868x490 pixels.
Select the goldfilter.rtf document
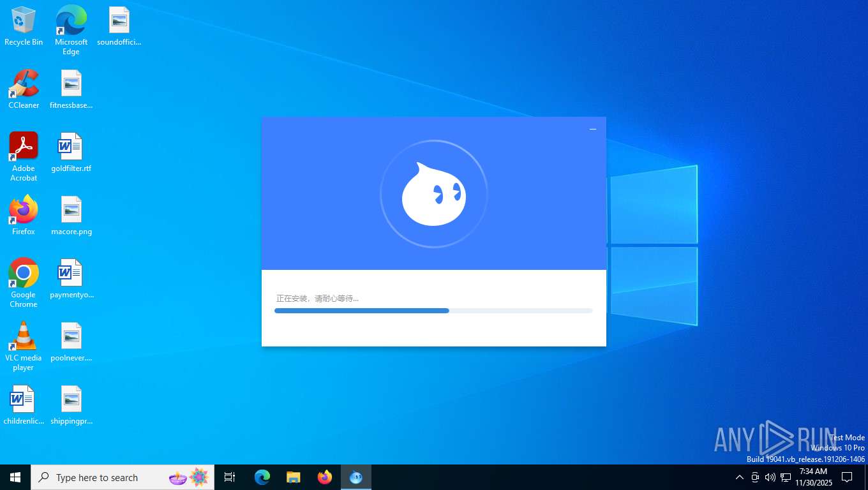(x=71, y=152)
